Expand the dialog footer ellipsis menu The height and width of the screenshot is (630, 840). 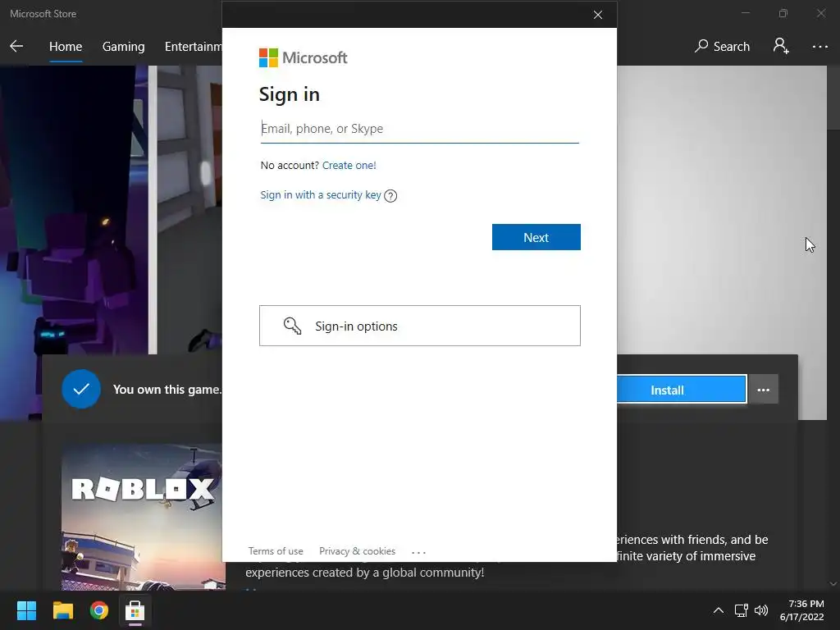tap(418, 552)
